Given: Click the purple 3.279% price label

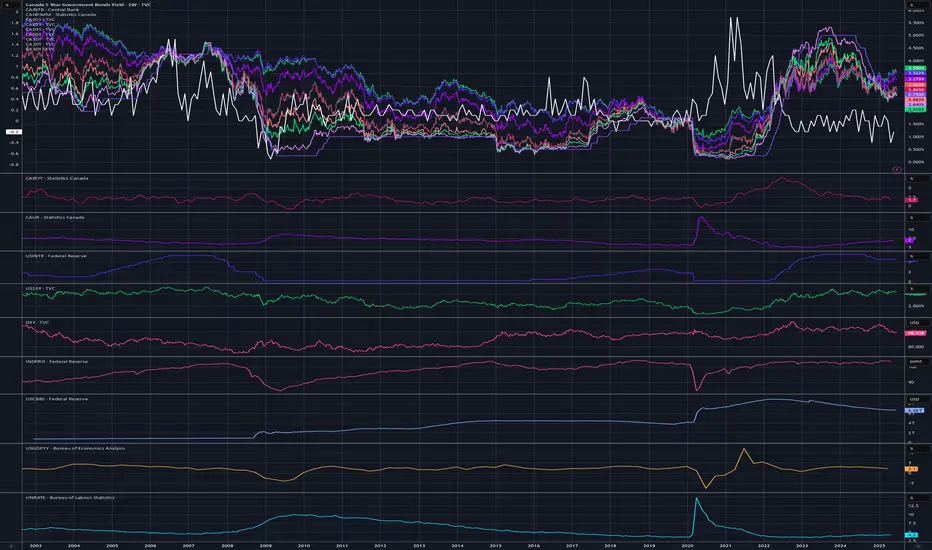Looking at the screenshot, I should (x=915, y=78).
